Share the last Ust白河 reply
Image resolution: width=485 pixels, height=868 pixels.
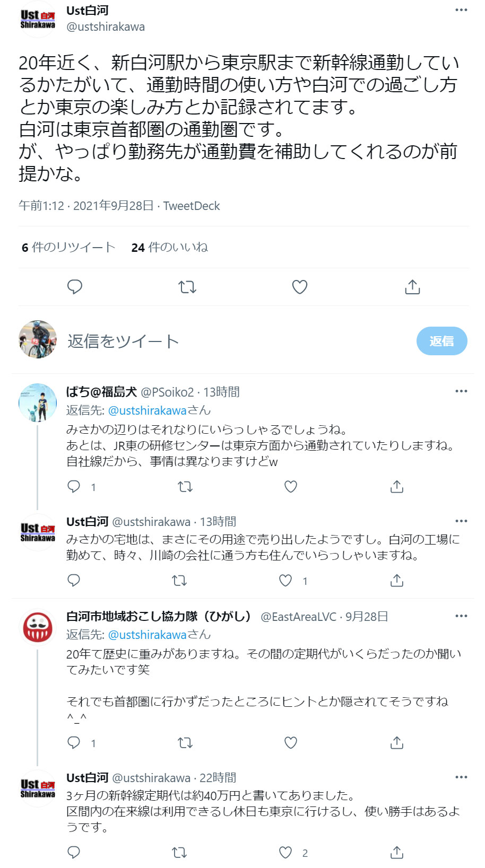point(397,853)
